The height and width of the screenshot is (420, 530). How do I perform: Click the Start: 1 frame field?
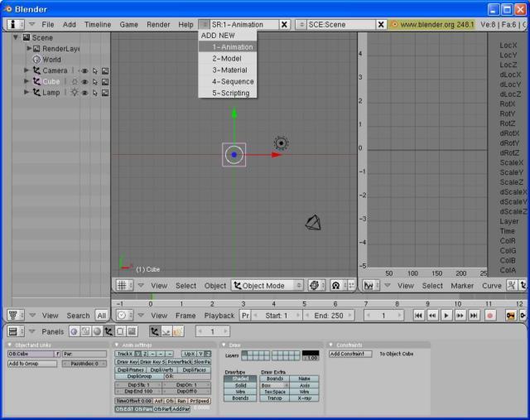coord(276,316)
